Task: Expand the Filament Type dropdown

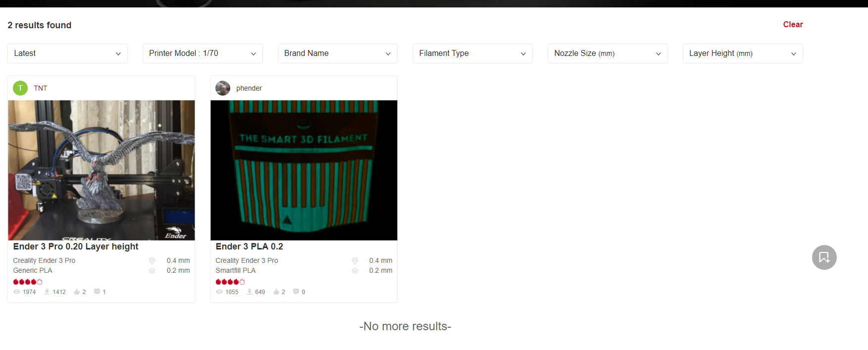Action: coord(472,53)
